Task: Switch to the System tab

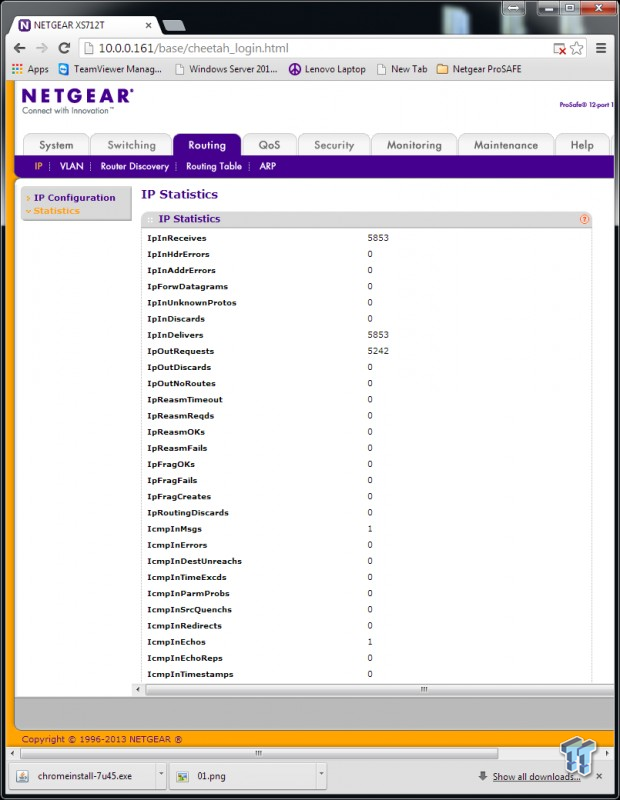Action: (x=56, y=145)
